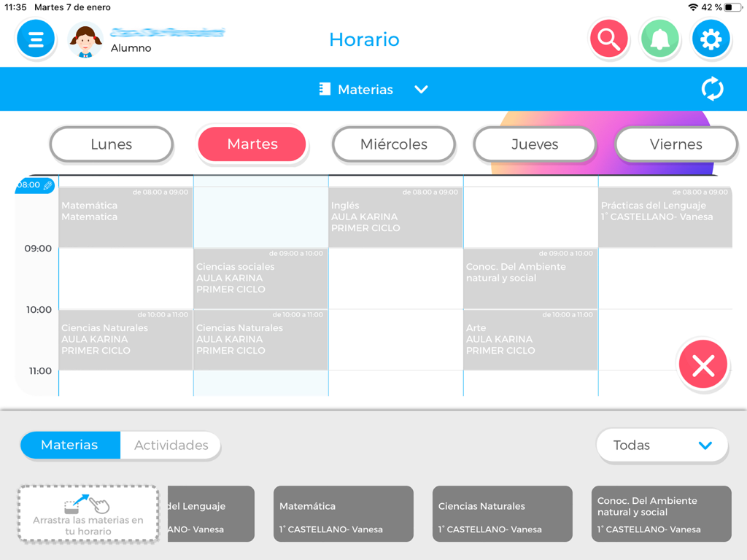Open notifications via the bell icon
The image size is (747, 560).
pos(659,39)
